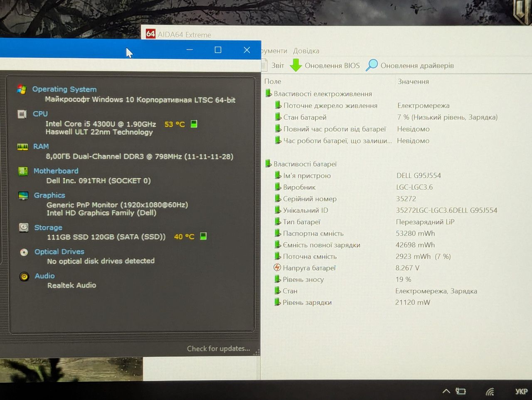The height and width of the screenshot is (400, 532).
Task: Open the RAM section link
Action: tap(41, 146)
